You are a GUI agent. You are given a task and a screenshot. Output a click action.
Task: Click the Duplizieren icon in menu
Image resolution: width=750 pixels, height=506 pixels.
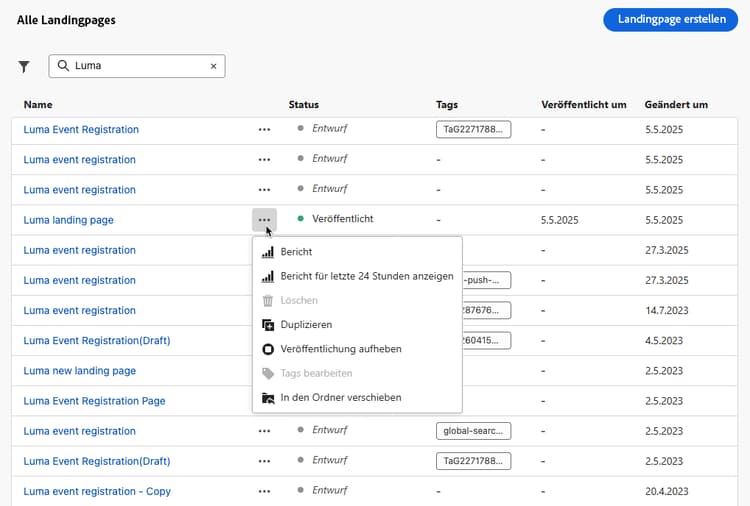click(x=268, y=325)
